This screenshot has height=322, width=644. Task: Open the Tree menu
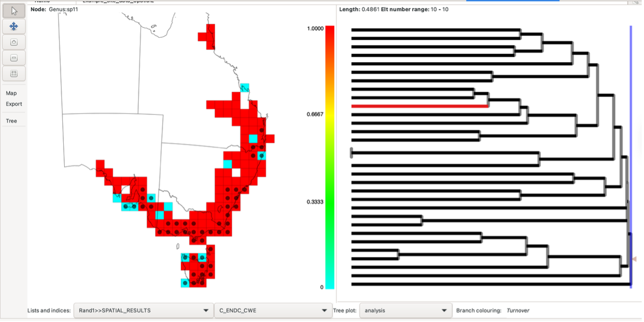11,121
